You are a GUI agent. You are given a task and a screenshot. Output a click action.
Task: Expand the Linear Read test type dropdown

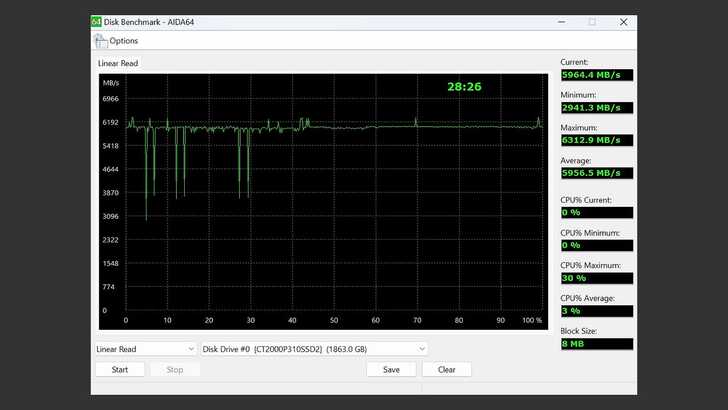tap(145, 349)
